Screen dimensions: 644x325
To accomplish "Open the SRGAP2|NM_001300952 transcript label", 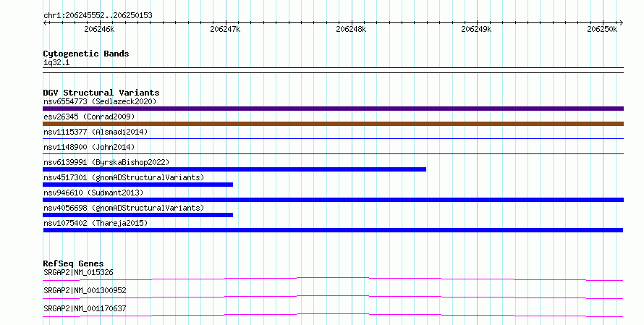I will click(85, 290).
